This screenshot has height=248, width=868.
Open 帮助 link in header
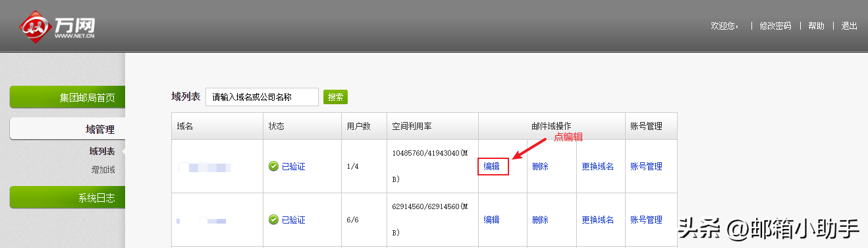click(816, 26)
